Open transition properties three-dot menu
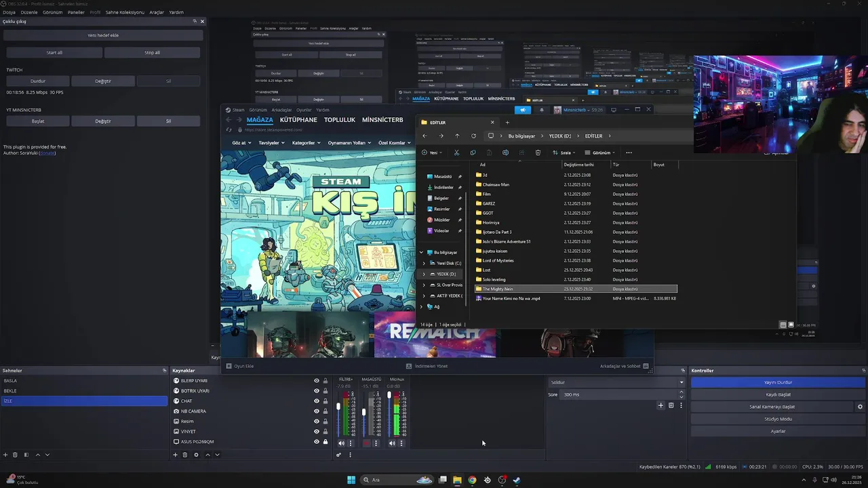Viewport: 868px width, 488px height. [x=681, y=405]
